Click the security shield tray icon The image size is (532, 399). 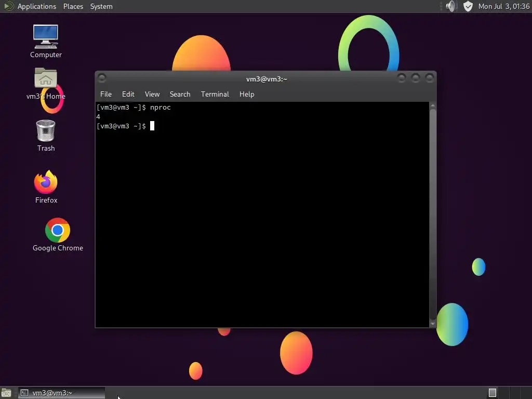point(468,6)
